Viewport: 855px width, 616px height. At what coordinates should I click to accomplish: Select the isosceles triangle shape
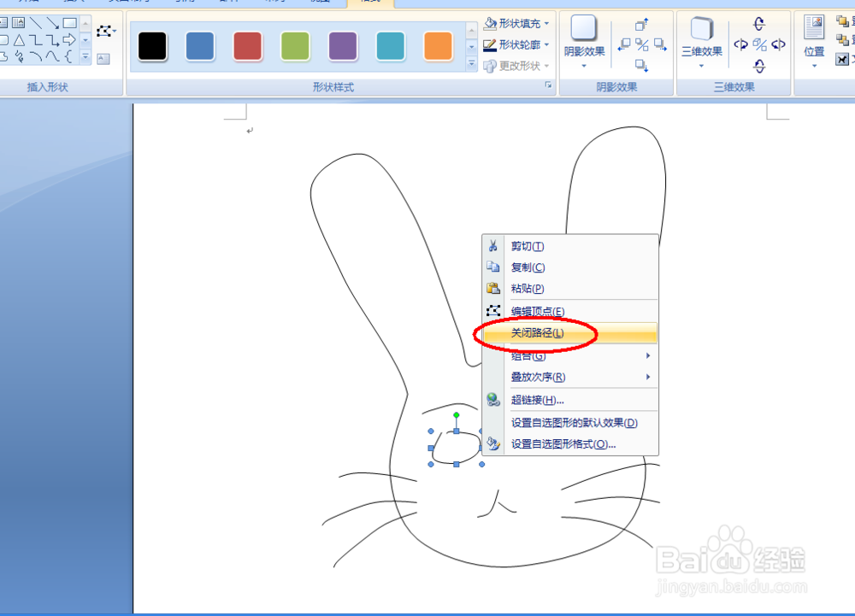point(19,40)
